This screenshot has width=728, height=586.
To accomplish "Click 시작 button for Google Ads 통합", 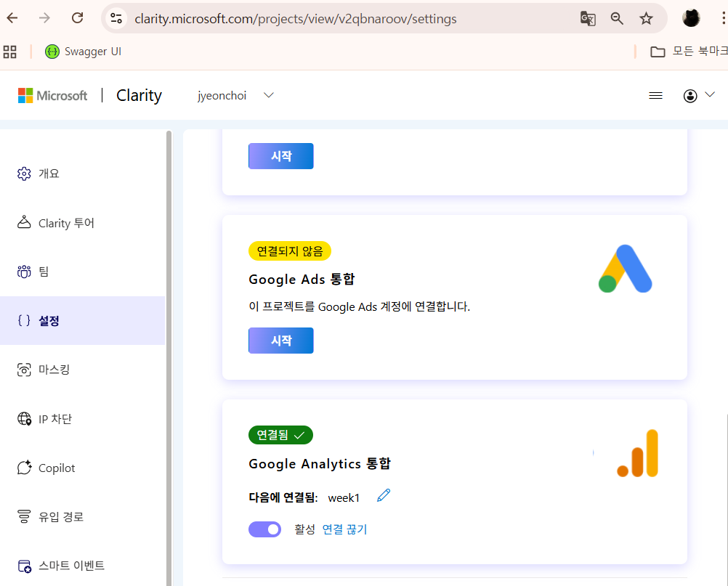I will [x=281, y=341].
